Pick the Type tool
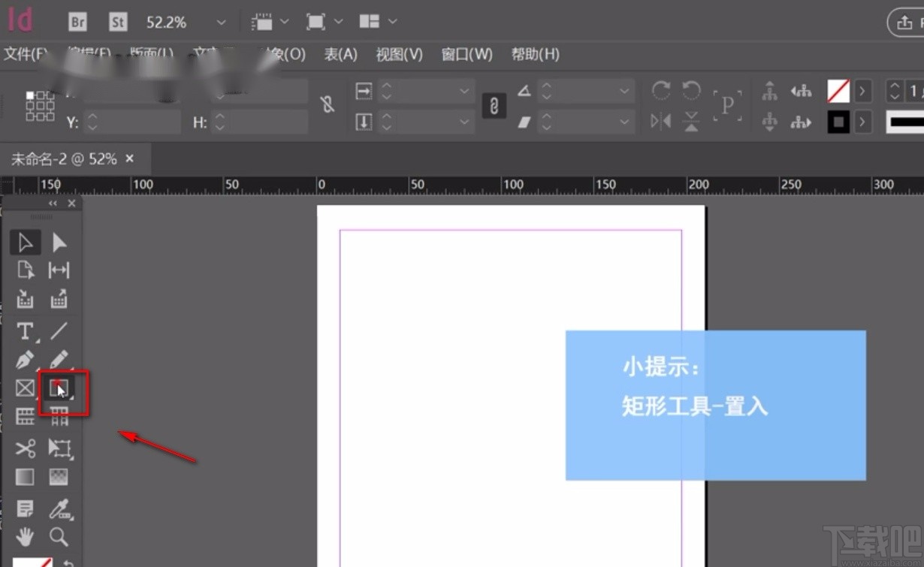The width and height of the screenshot is (924, 567). click(x=26, y=330)
